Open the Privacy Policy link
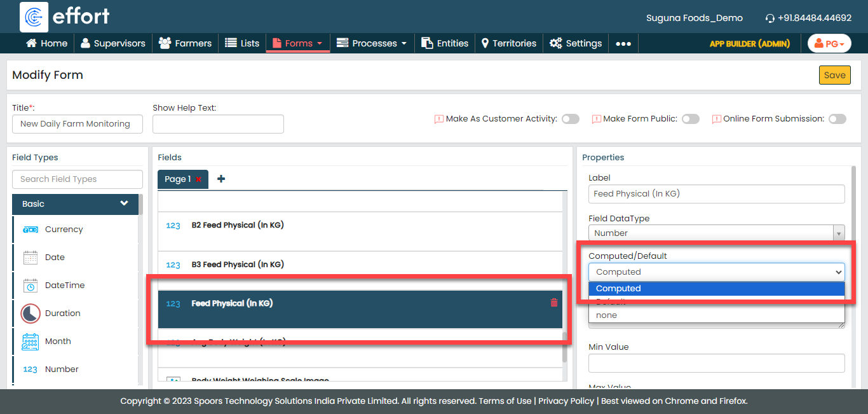This screenshot has height=414, width=868. (x=566, y=401)
